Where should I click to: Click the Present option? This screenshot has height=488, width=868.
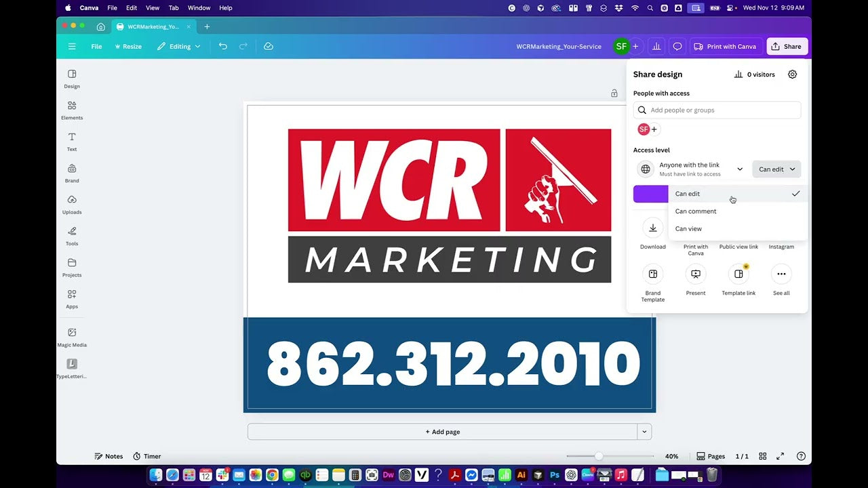pos(696,281)
